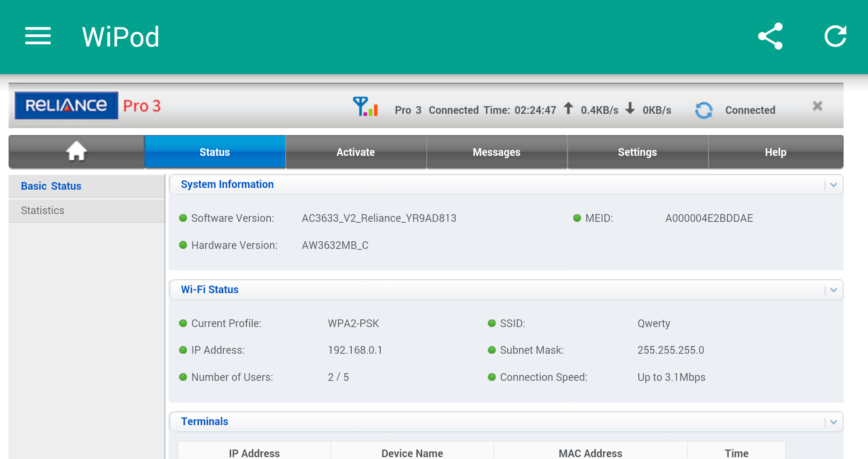This screenshot has width=868, height=459.
Task: Click the MEID value A000004E2BDDAE
Action: tap(709, 218)
